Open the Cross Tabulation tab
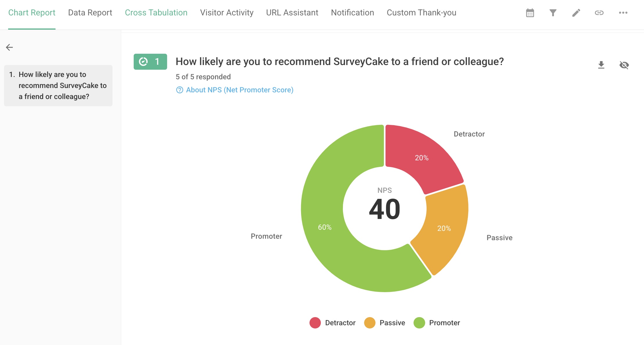Screen dimensions: 644x345 [x=156, y=12]
